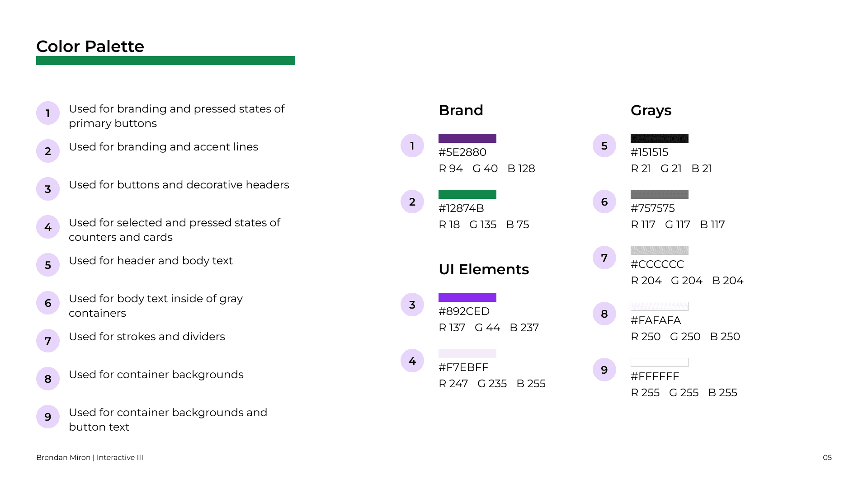Click the Brand section heading

coord(461,110)
